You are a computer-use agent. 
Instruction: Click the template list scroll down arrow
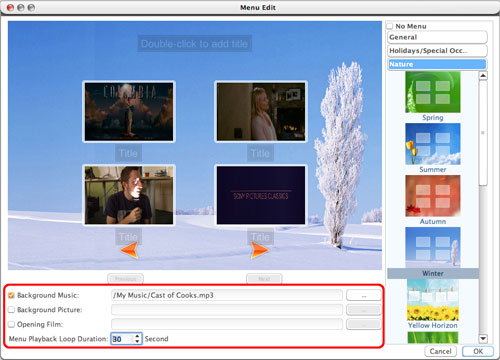[x=483, y=339]
